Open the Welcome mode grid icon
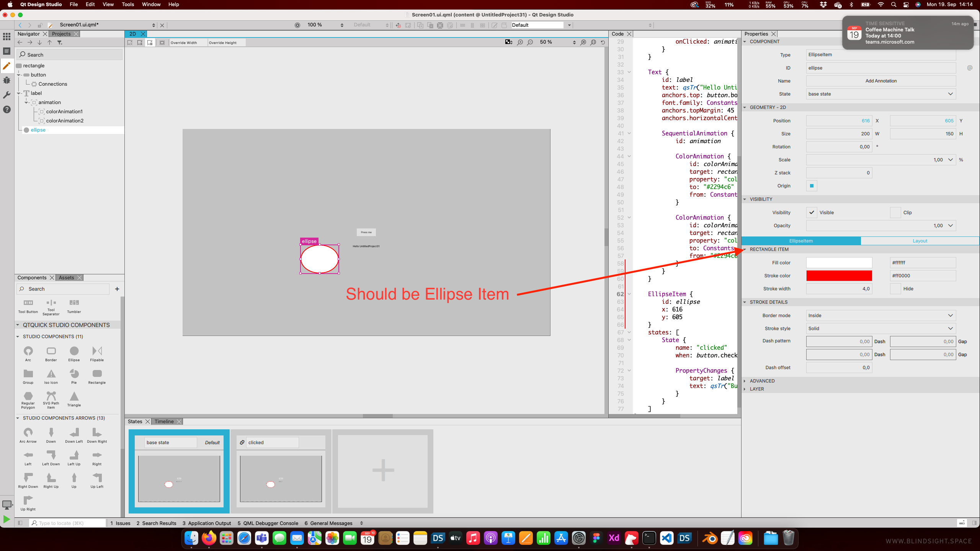Screen dimensions: 980x551 pyautogui.click(x=7, y=37)
